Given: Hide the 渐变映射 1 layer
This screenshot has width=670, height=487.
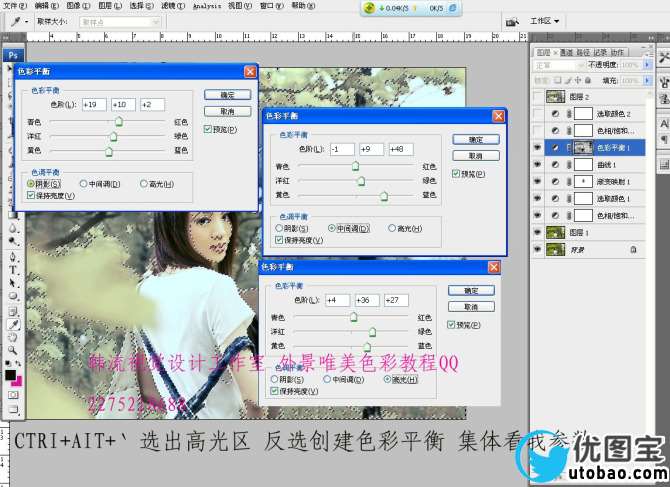Looking at the screenshot, I should point(538,182).
